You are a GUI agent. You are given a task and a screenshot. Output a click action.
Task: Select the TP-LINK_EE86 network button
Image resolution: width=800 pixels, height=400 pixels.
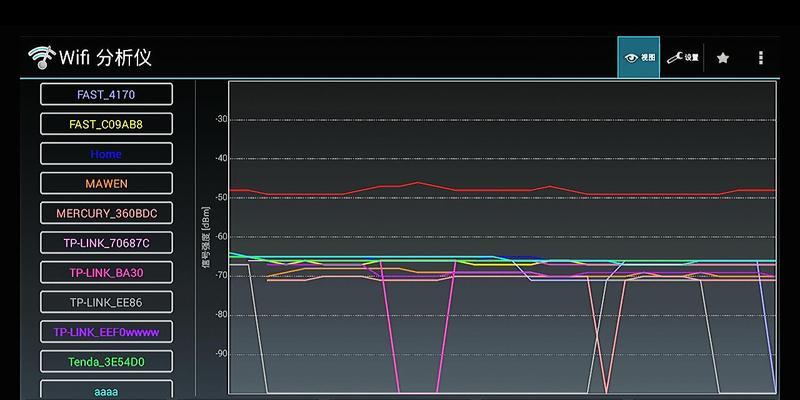(x=106, y=302)
